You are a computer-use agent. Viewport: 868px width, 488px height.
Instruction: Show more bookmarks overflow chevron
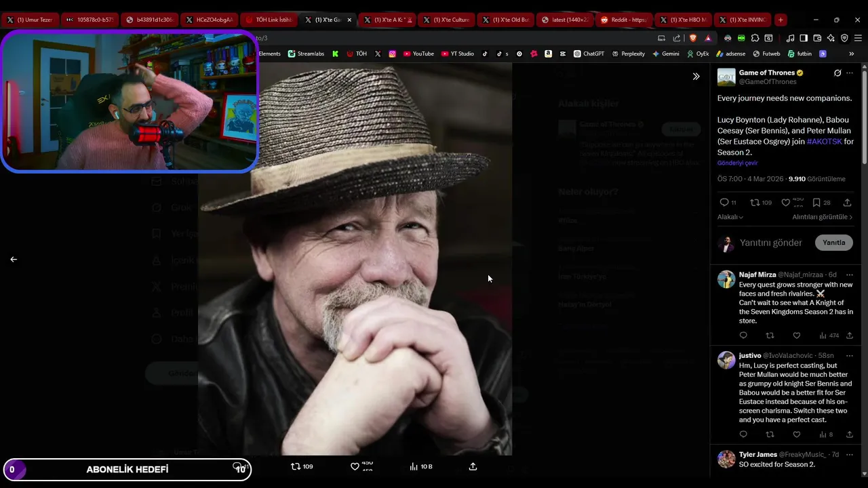point(850,54)
